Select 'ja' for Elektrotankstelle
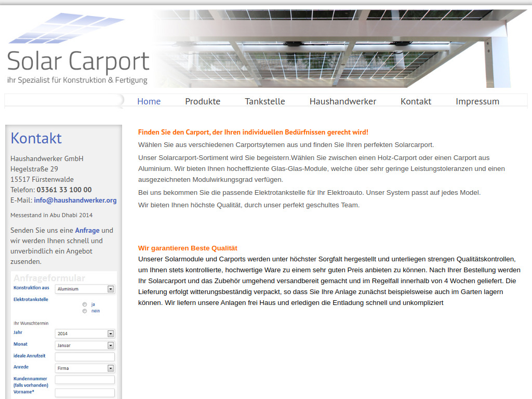 pos(85,304)
